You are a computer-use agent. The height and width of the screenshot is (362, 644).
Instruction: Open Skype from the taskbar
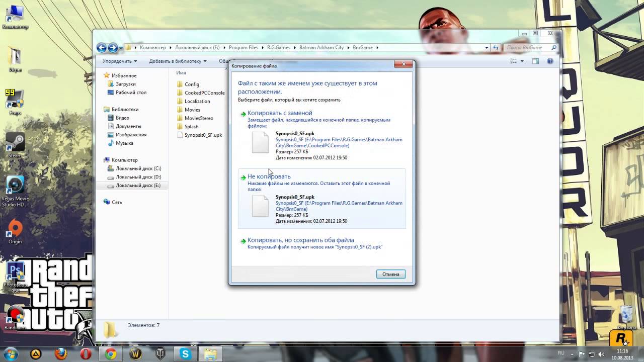point(186,354)
